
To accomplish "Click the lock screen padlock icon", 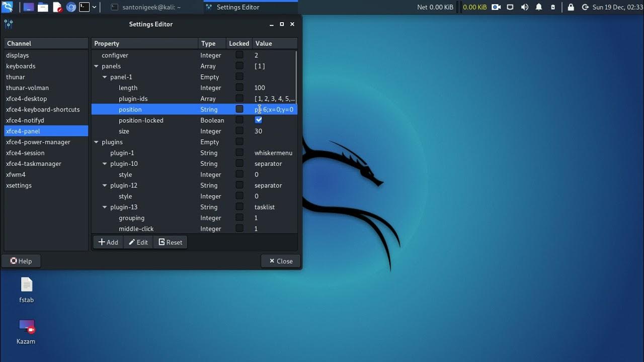I will pyautogui.click(x=571, y=7).
